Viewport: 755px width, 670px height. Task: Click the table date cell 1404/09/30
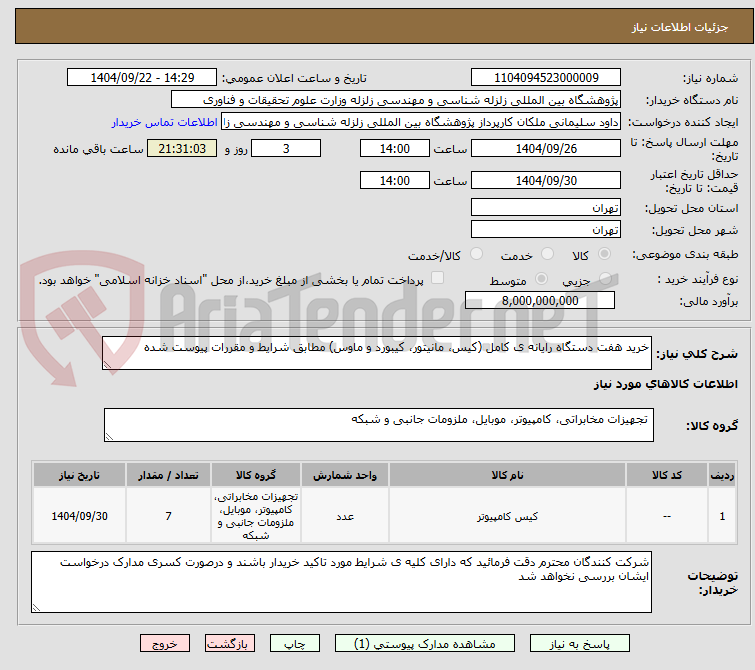point(79,516)
